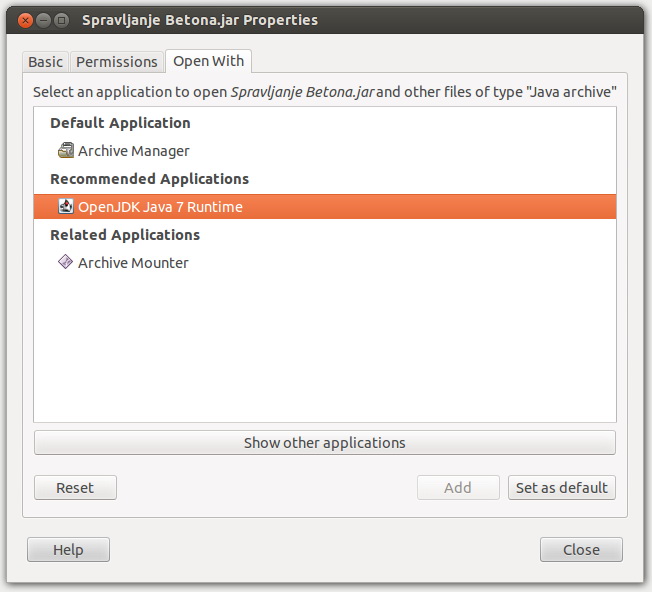Select the Open With tab
652x592 pixels.
pyautogui.click(x=208, y=61)
